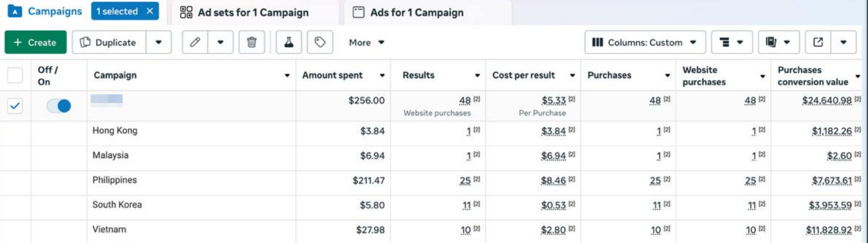Click the tag Rules icon
The width and height of the screenshot is (868, 243).
pos(320,42)
